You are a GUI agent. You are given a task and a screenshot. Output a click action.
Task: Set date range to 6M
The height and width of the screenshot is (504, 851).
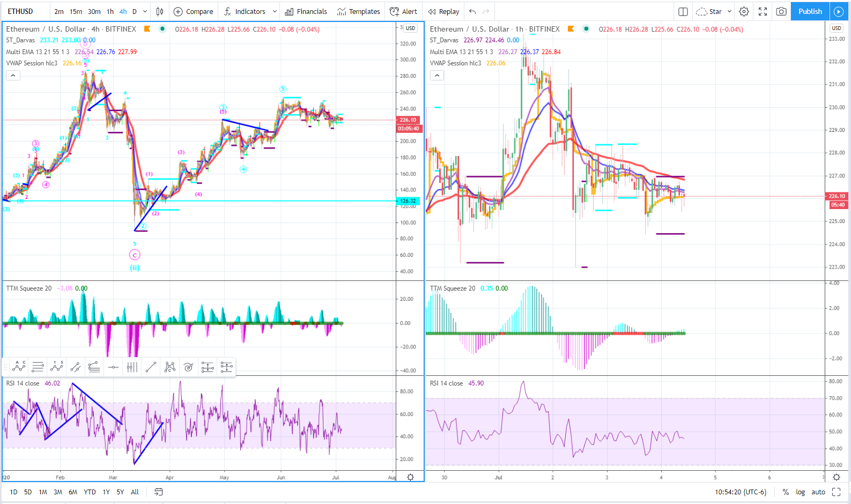click(73, 492)
